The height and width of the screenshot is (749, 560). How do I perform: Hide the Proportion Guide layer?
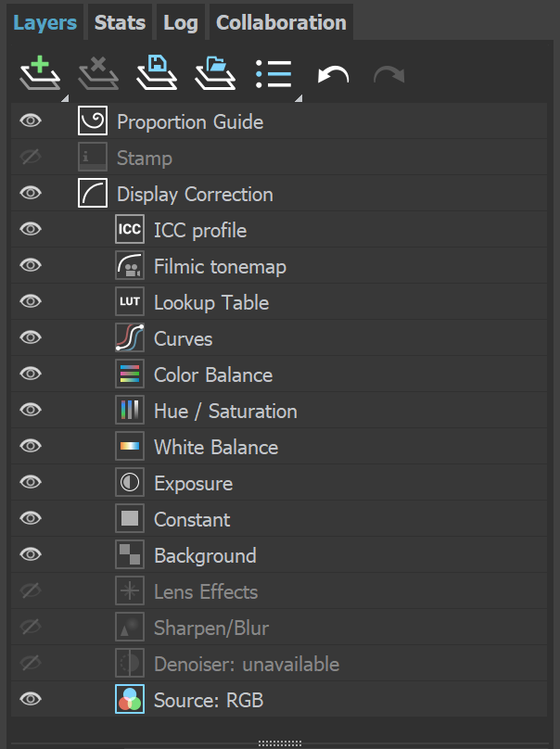[x=31, y=121]
